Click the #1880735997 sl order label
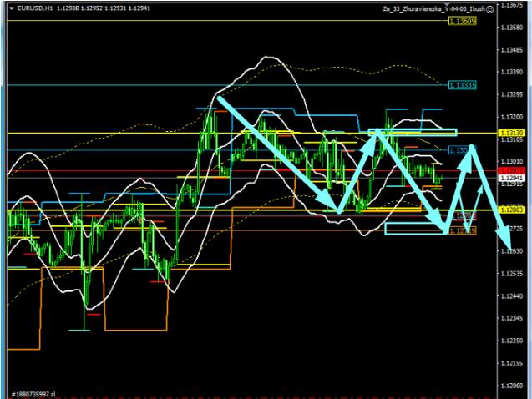 33,394
